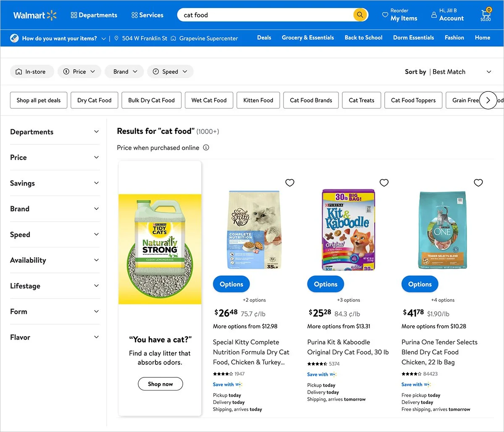Click the yellow search magnifier button
Screen dimensions: 504x432
pyautogui.click(x=360, y=15)
